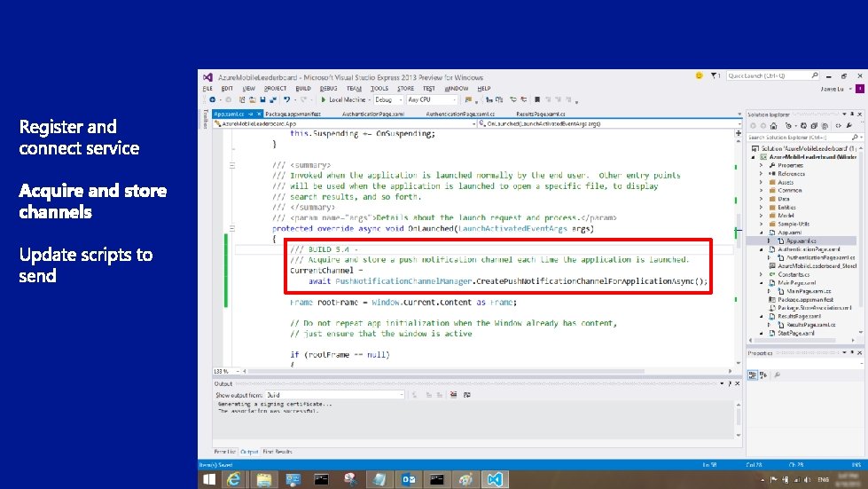Open the Local Machine target dropdown arrow
Screen dimensions: 868x489
pos(369,99)
